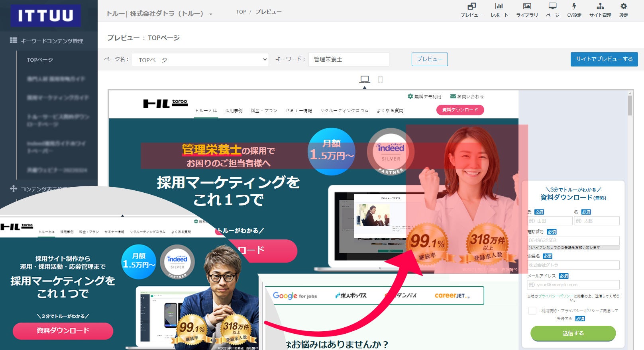The image size is (644, 350).
Task: Click the 企業名 input field
Action: (x=573, y=265)
